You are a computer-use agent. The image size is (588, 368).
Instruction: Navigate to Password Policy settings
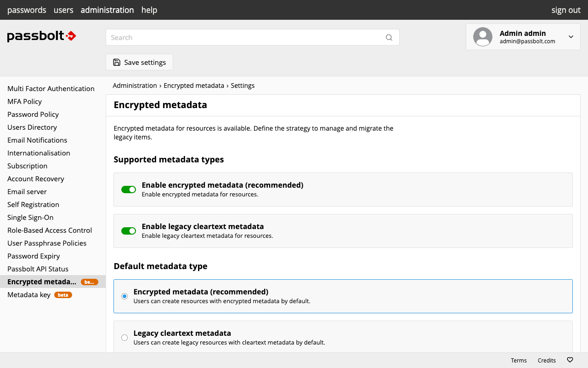[x=33, y=115]
